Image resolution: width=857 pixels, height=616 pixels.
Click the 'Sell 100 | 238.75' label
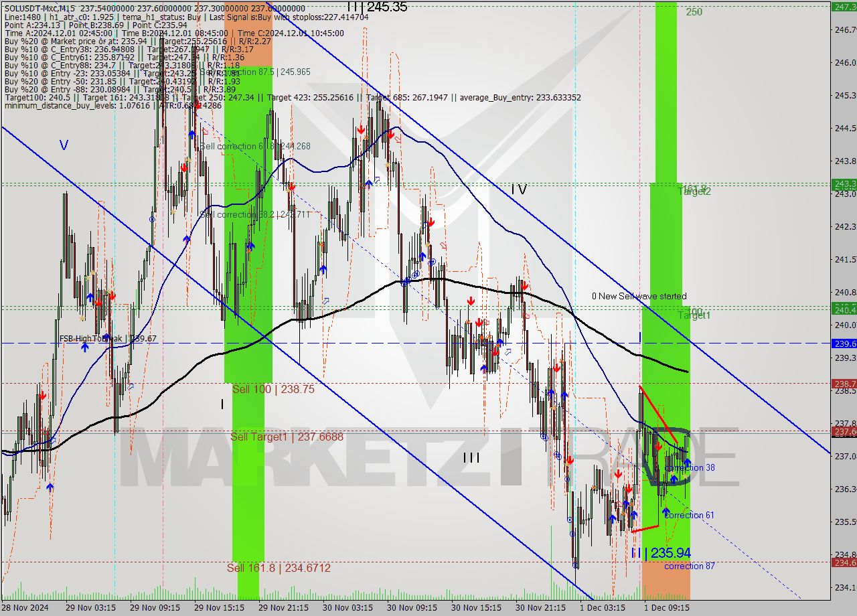273,389
